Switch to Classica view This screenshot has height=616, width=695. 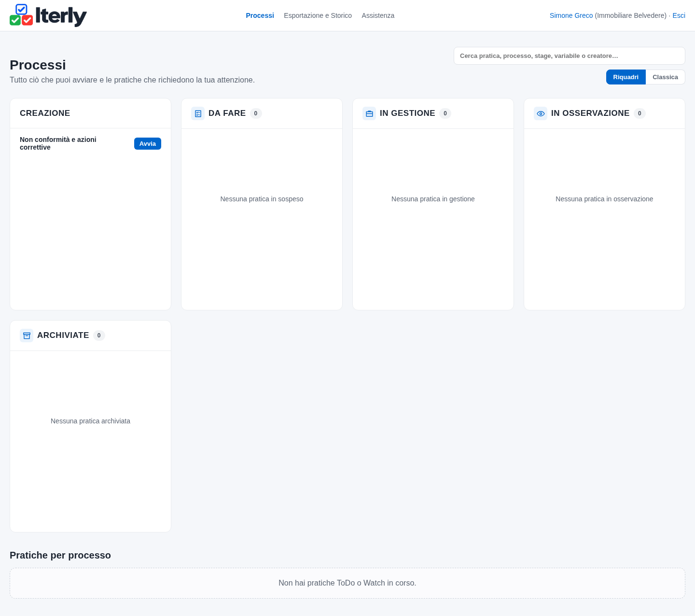pos(665,77)
